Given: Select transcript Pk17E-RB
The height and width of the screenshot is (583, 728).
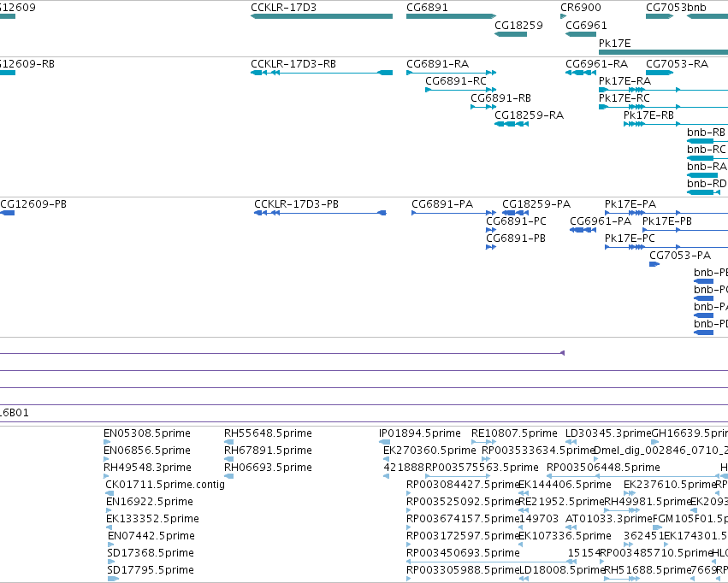Looking at the screenshot, I should (x=676, y=124).
